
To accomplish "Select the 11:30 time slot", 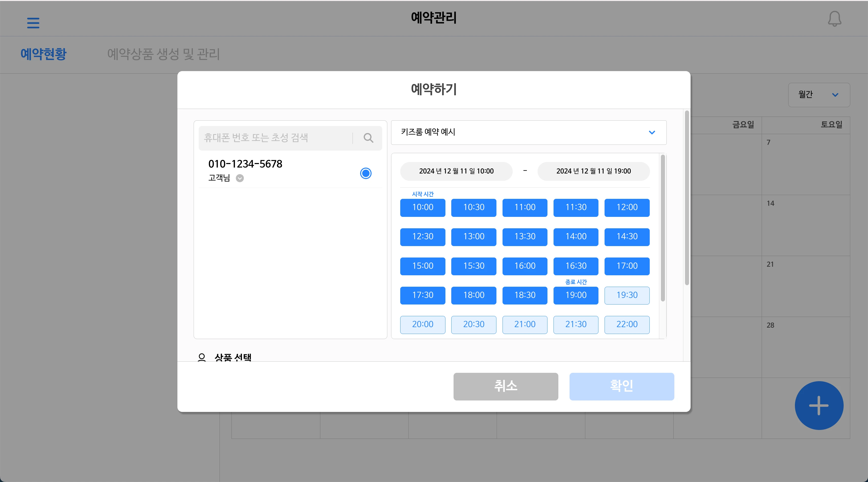I will pyautogui.click(x=576, y=208).
